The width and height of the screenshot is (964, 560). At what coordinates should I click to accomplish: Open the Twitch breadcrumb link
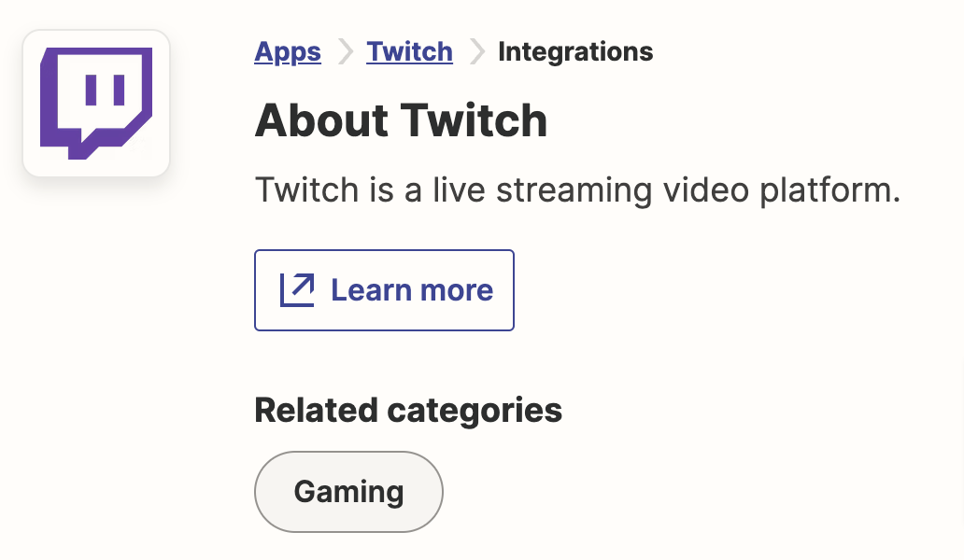(409, 51)
